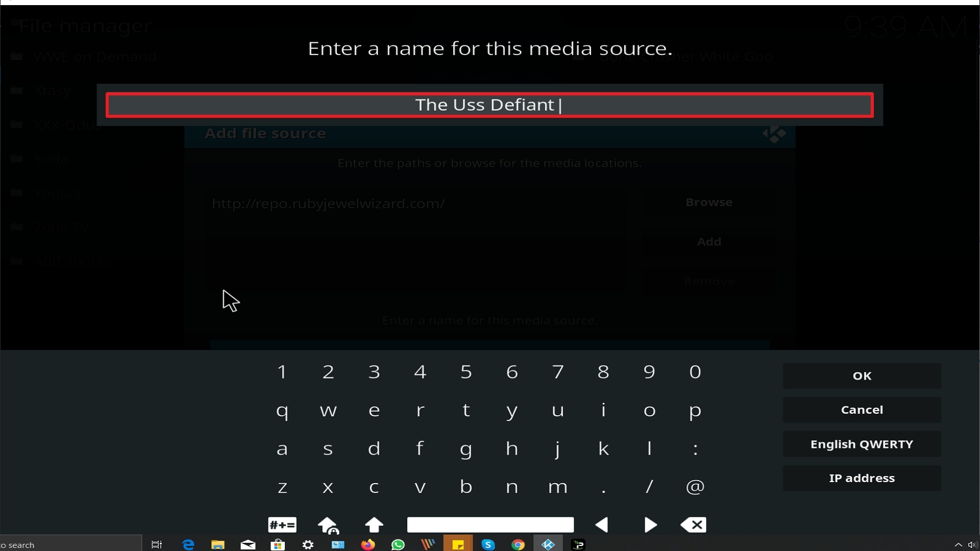Screen dimensions: 980x551
Task: Tap the number 5 key
Action: click(466, 372)
